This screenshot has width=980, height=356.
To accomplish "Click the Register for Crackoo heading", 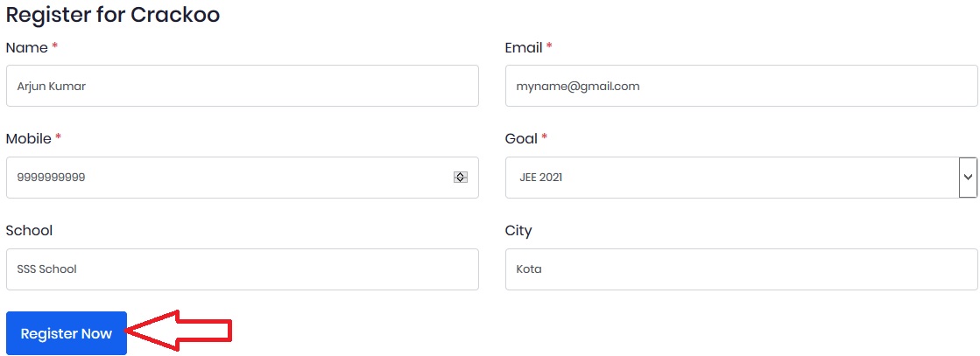I will 113,15.
